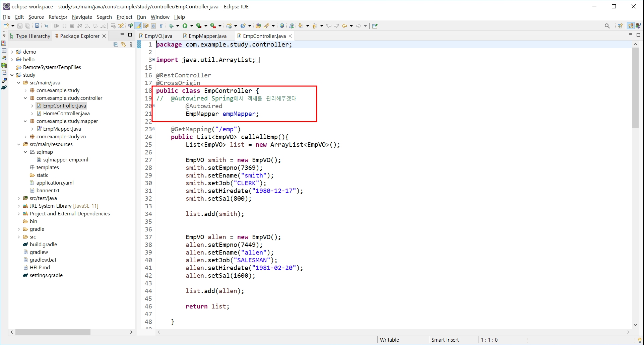This screenshot has width=644, height=345.
Task: Click the Save icon in the toolbar
Action: 19,26
